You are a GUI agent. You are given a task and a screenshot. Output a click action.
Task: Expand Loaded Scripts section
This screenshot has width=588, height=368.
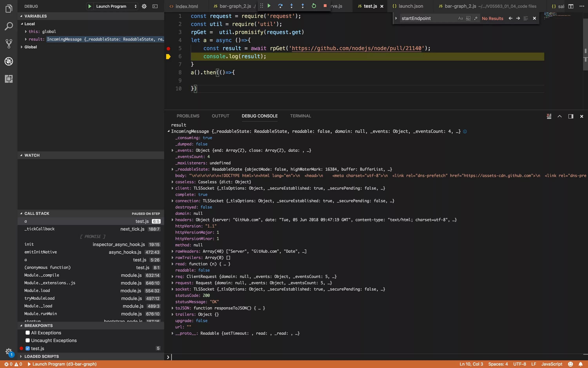(x=91, y=356)
